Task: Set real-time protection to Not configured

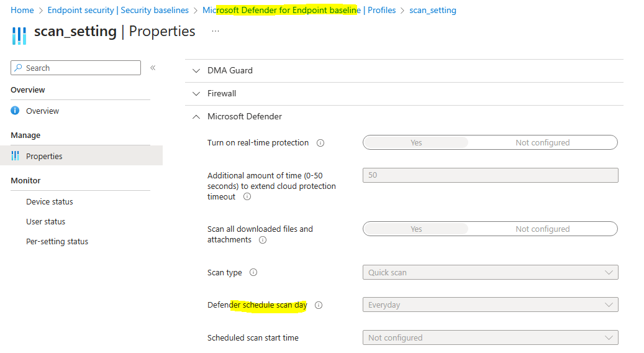Action: click(543, 142)
